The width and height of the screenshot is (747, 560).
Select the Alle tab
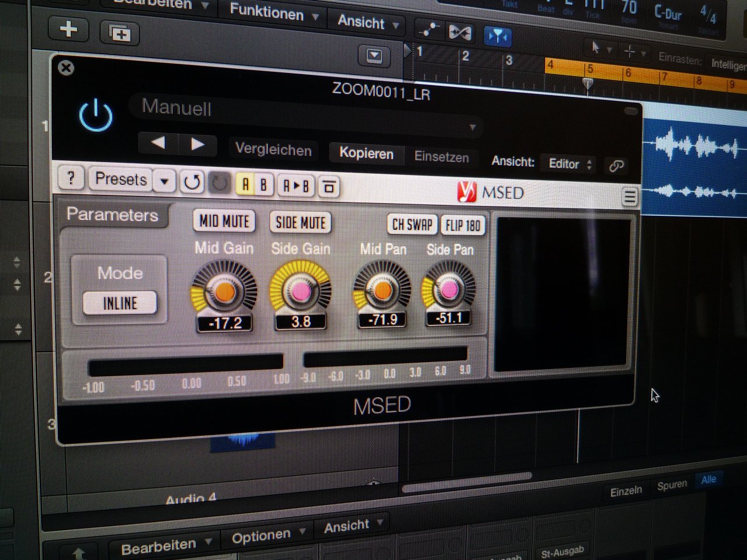[708, 480]
